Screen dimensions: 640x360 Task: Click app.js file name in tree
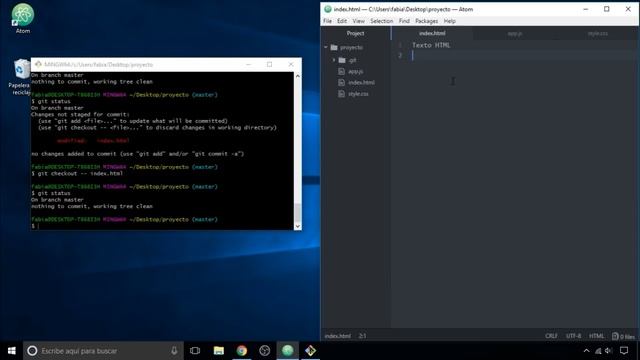pos(356,71)
